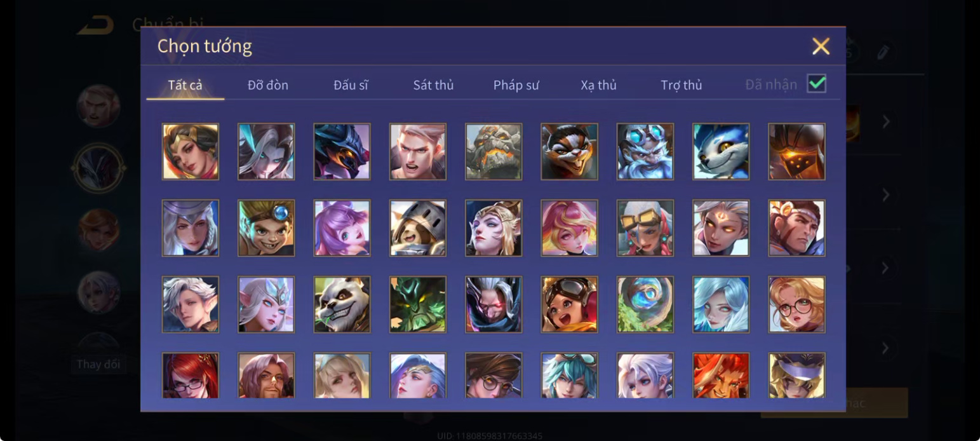This screenshot has width=980, height=441.
Task: Show the Pháp sư heroes tab
Action: click(516, 85)
